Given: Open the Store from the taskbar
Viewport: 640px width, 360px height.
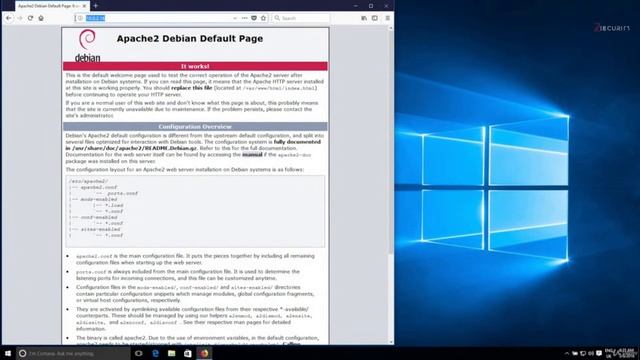Looking at the screenshot, I should [x=188, y=353].
